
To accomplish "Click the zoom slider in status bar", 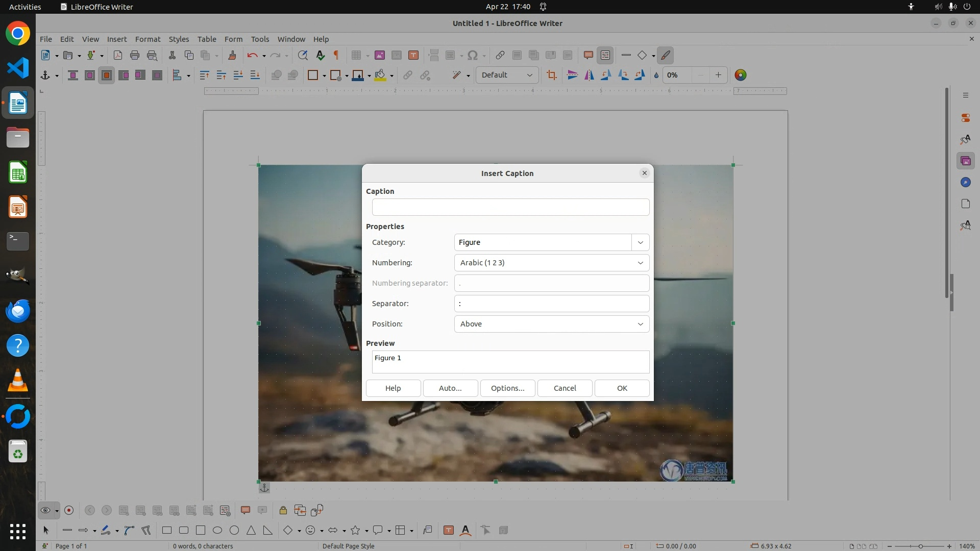I will pos(920,546).
